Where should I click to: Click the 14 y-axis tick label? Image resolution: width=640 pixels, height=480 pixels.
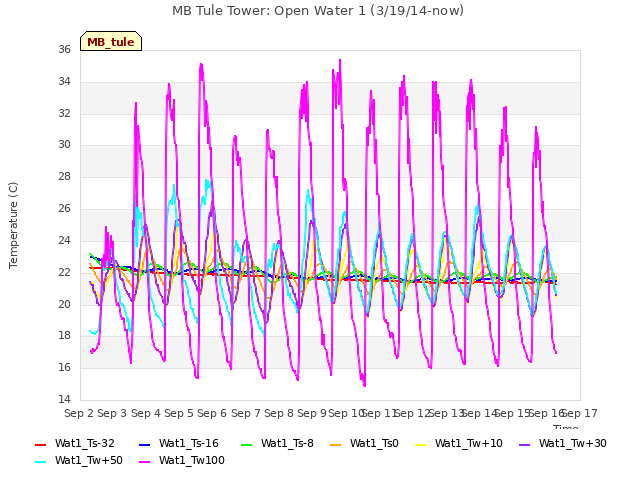(64, 399)
